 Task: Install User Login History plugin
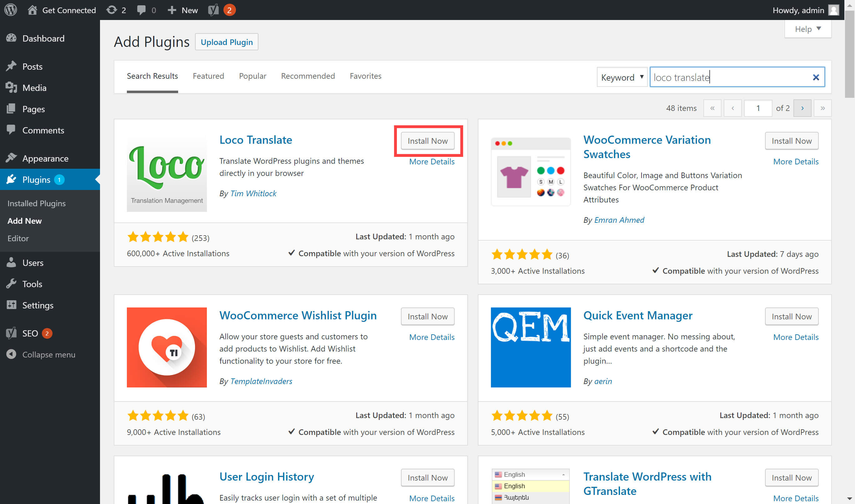pos(427,477)
